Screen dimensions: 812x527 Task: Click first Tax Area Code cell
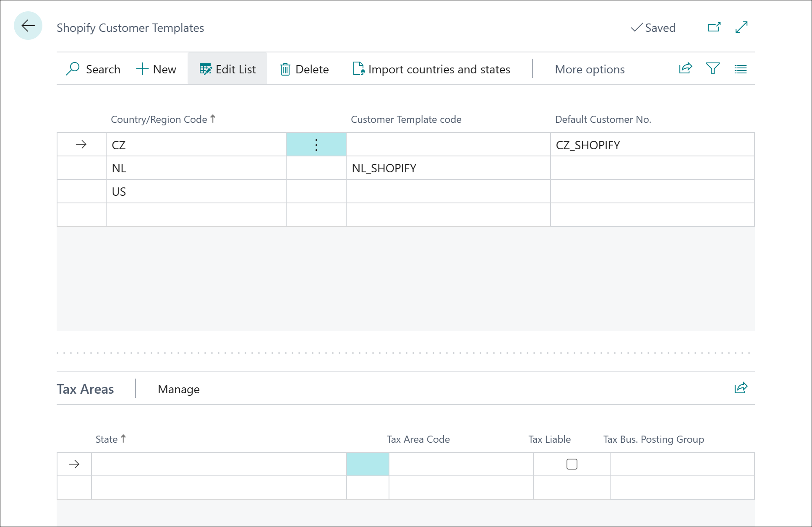(461, 464)
